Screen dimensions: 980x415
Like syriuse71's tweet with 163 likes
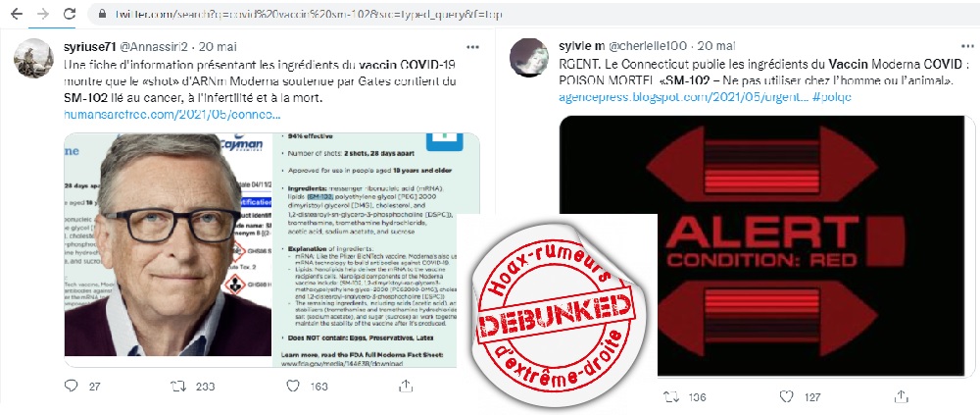click(x=292, y=386)
